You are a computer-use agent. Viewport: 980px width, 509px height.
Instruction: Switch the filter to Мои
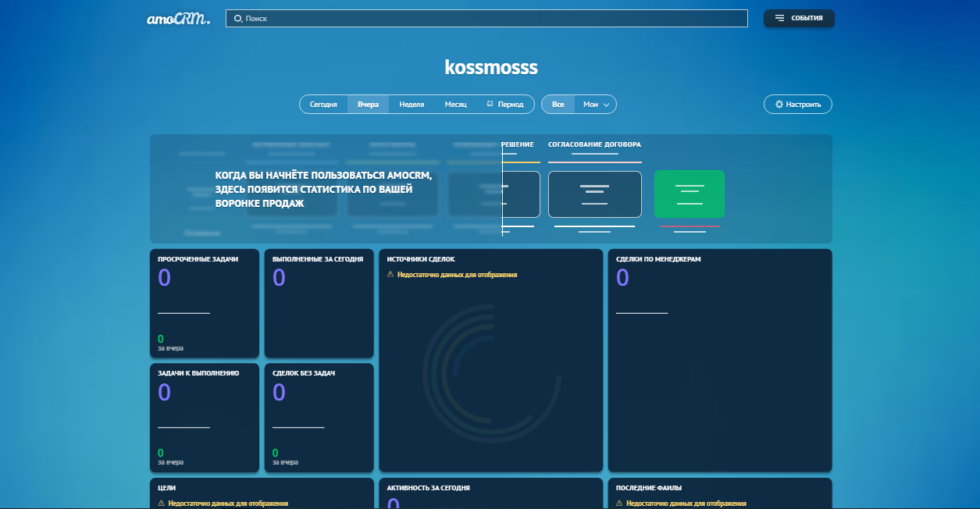pos(590,105)
